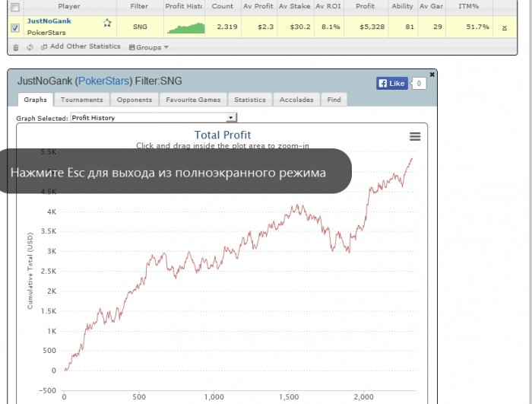Follow the PokerStars link in panel title

pyautogui.click(x=104, y=81)
